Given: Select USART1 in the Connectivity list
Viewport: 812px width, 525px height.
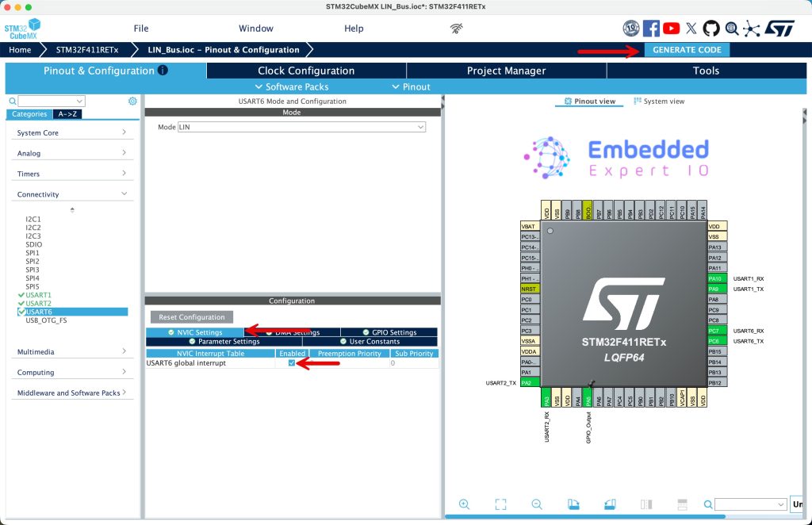Looking at the screenshot, I should pos(38,295).
